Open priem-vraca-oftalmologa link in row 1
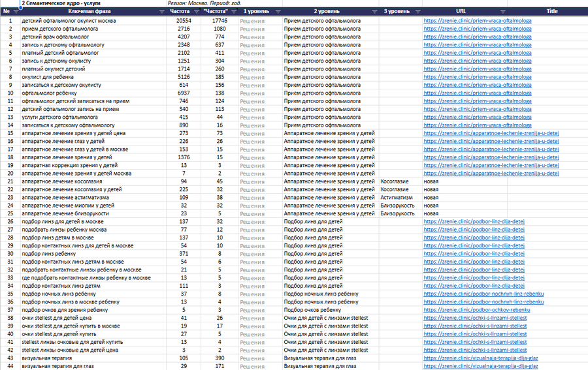 click(x=478, y=21)
